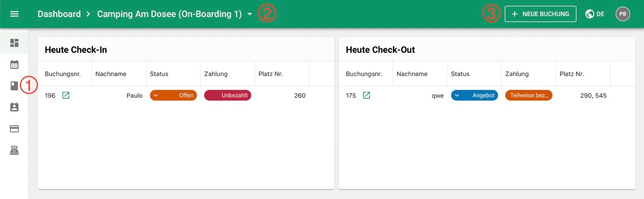Click the Teilweise bez... payment badge

click(x=529, y=95)
